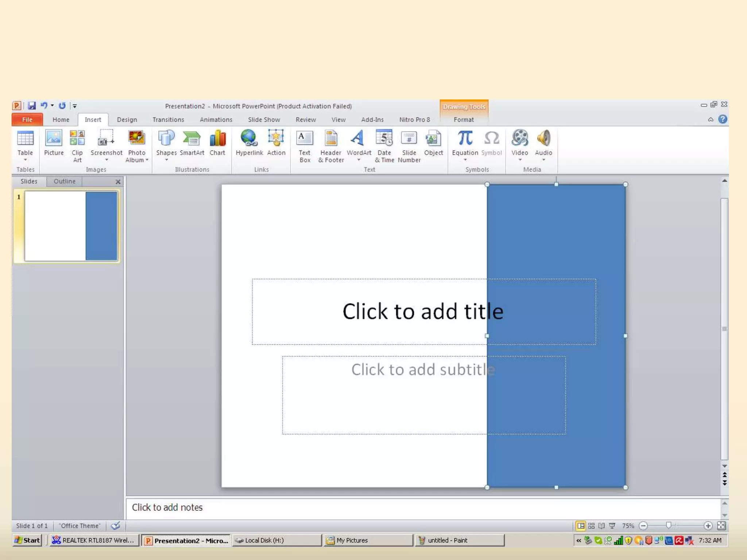The width and height of the screenshot is (747, 560).
Task: Select slide 1 thumbnail in Slides pane
Action: pyautogui.click(x=71, y=226)
